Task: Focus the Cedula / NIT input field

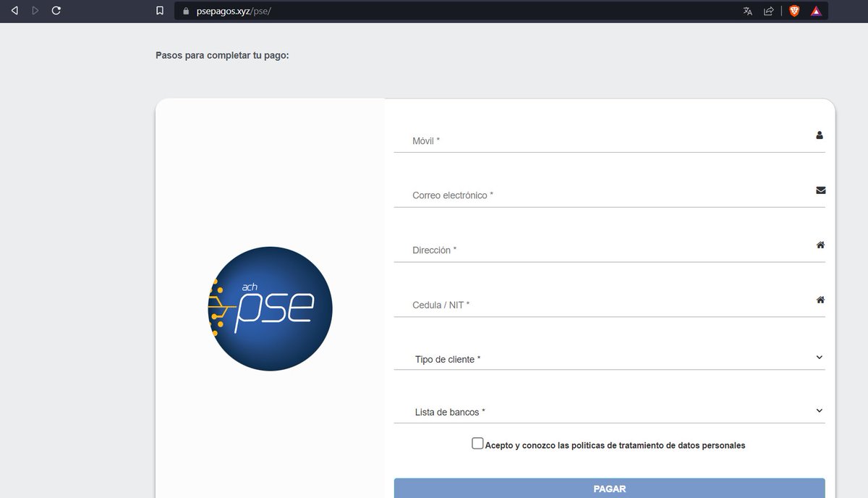Action: (x=609, y=305)
